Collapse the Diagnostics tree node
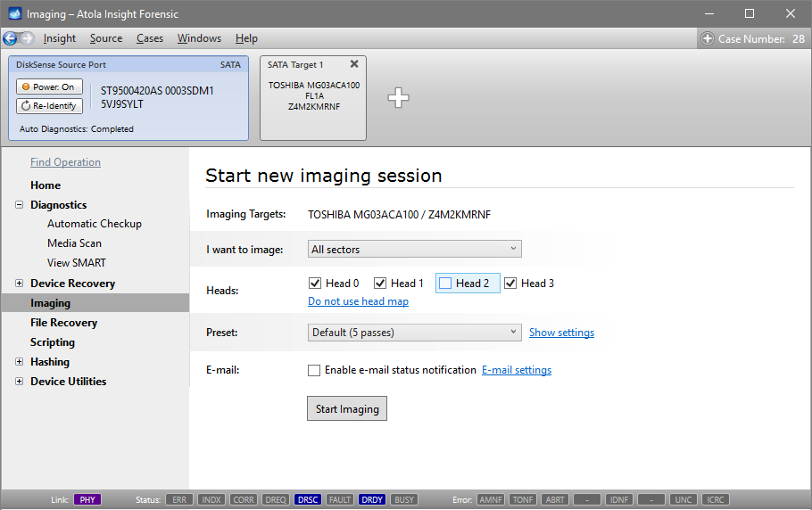Viewport: 812px width, 510px height. click(19, 204)
